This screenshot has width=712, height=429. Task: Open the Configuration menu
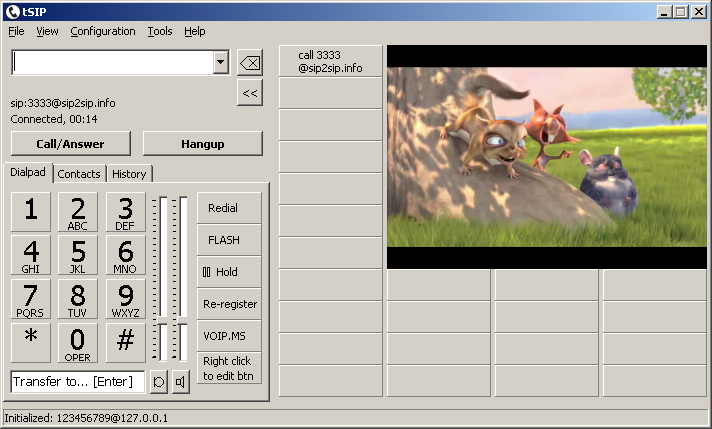(103, 31)
